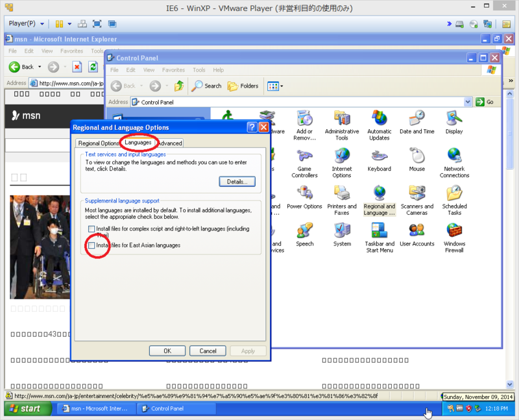Click the Details... button
This screenshot has width=519, height=420.
[x=237, y=182]
